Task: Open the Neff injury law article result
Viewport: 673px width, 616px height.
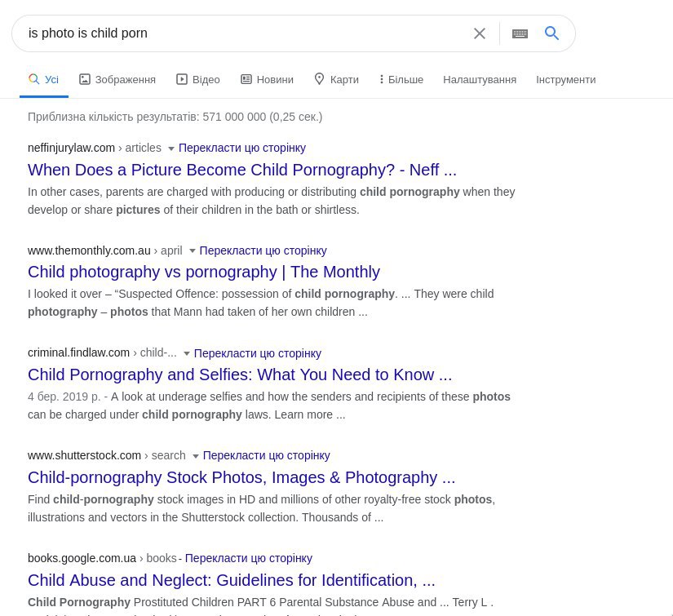Action: (242, 170)
